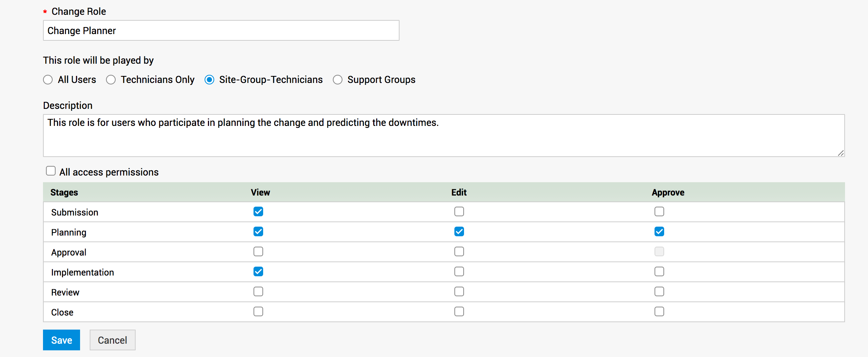The image size is (868, 357).
Task: Uncheck View permission for Submission stage
Action: [258, 211]
